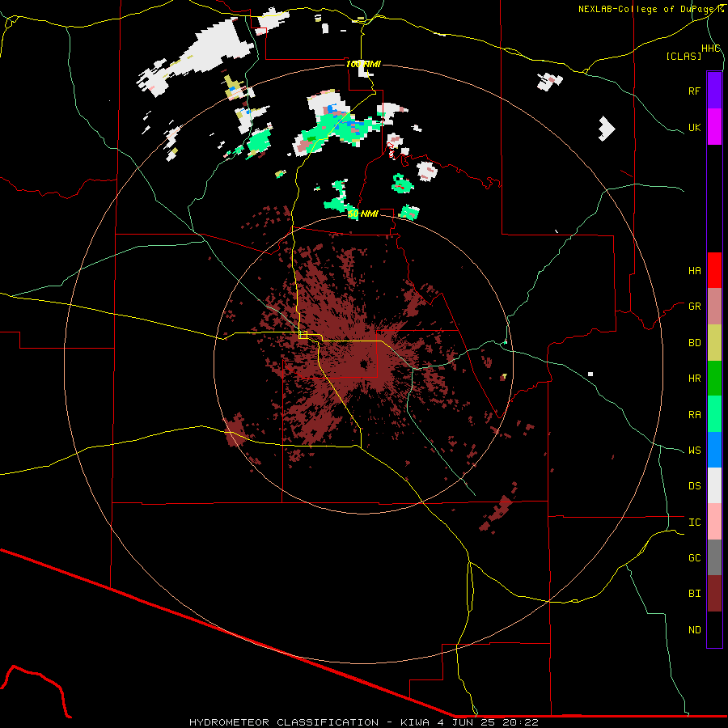Click the GC legend label
Viewport: 728px width, 728px height.
pos(694,557)
